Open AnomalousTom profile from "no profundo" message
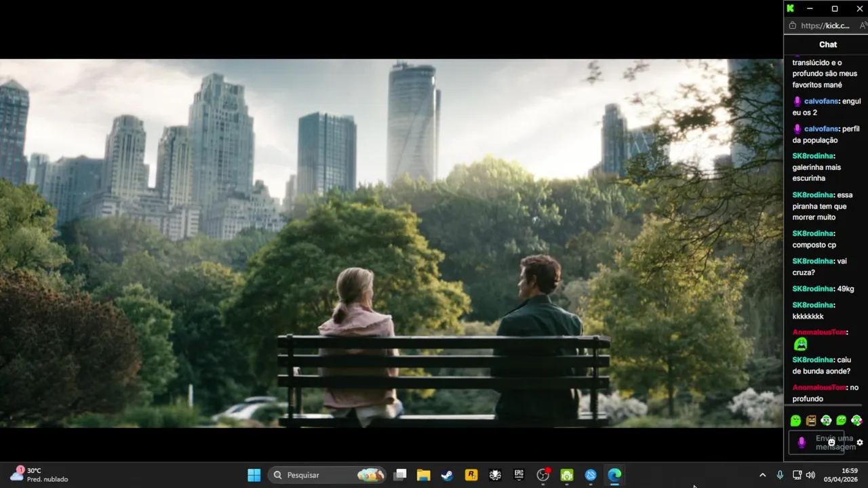The image size is (868, 488). coord(818,388)
